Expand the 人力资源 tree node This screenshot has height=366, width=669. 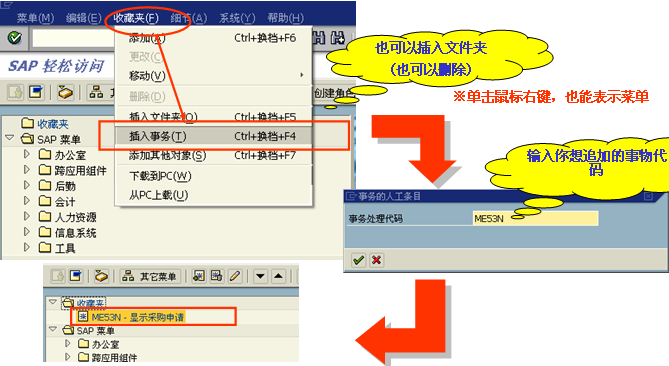[x=27, y=216]
